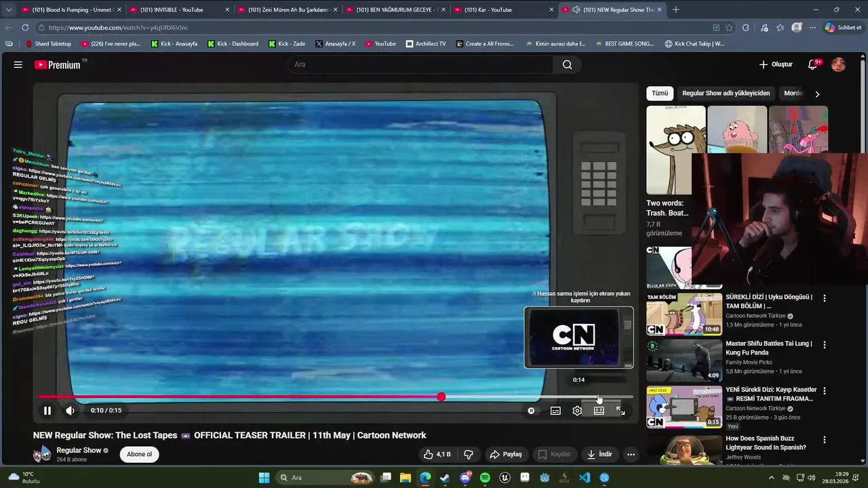868x488 pixels.
Task: Open the 'Two words: Trash. Boat...' short
Action: click(x=675, y=150)
